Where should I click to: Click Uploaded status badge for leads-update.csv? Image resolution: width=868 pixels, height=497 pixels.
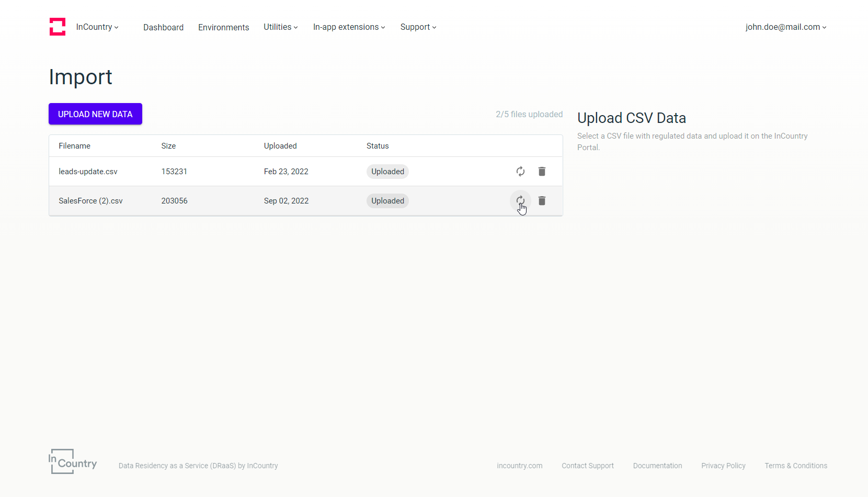(387, 172)
